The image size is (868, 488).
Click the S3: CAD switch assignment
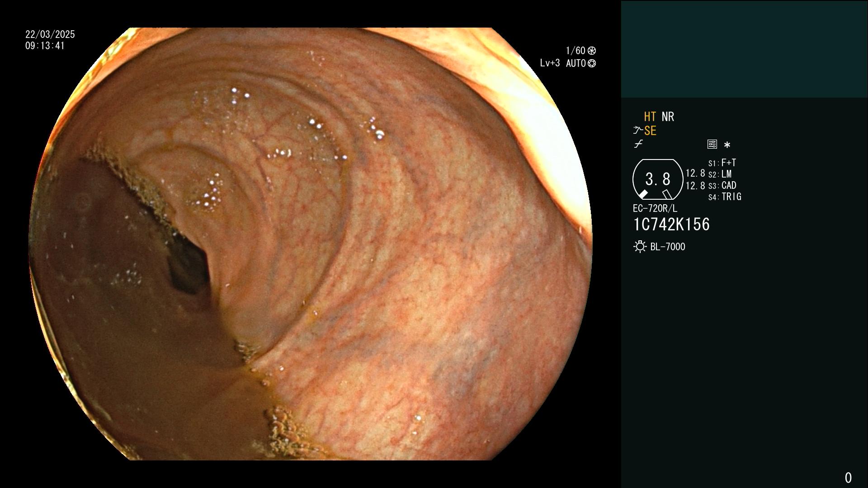tap(722, 185)
